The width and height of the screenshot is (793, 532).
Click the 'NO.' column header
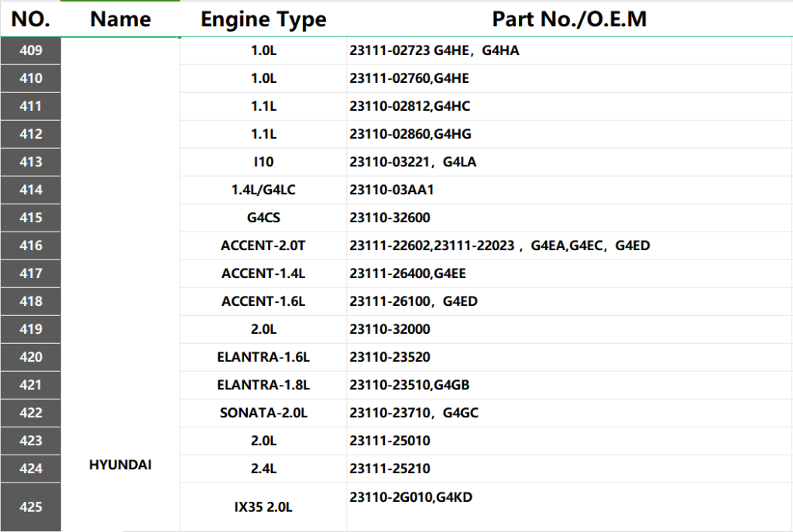pos(30,19)
